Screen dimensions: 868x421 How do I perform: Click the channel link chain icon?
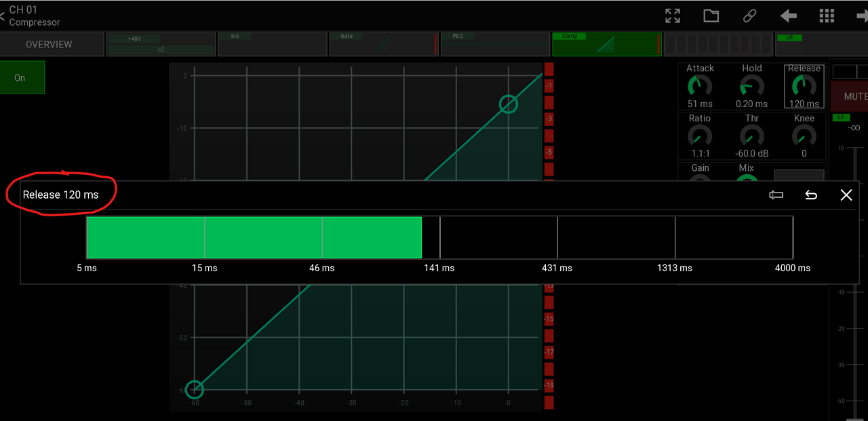pos(749,16)
